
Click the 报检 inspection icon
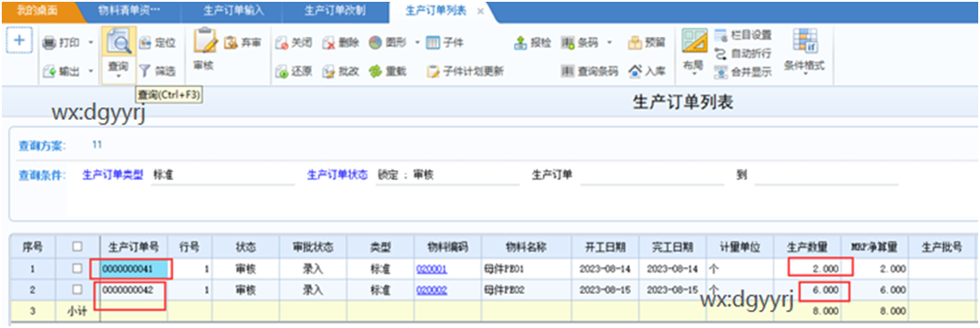click(520, 42)
